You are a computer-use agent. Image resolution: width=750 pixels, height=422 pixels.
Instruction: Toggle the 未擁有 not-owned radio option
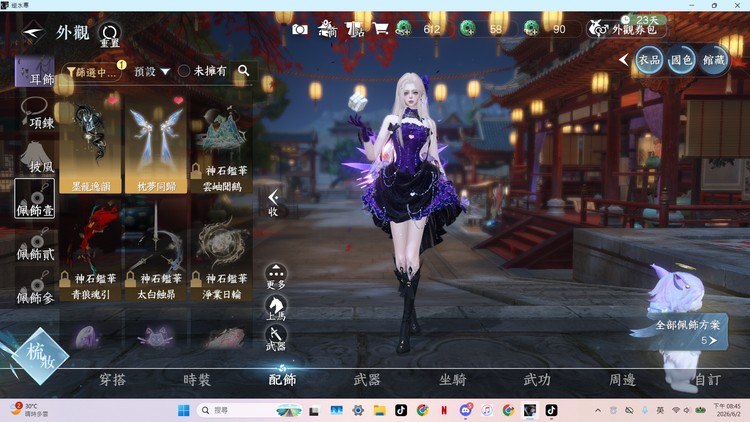click(x=202, y=71)
